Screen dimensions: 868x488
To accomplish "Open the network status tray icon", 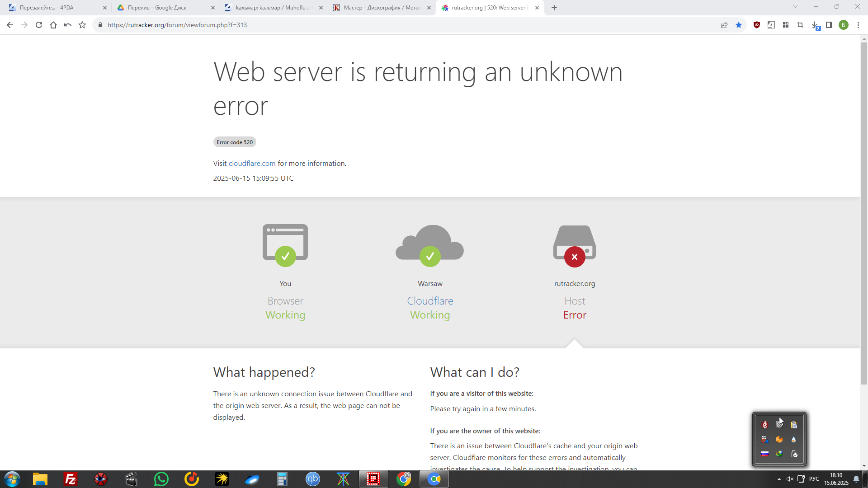I will (801, 479).
